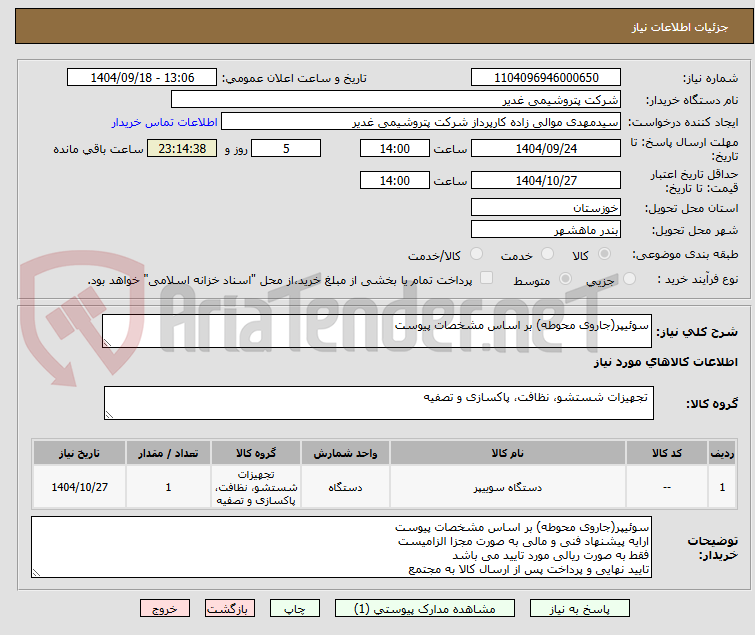The width and height of the screenshot is (755, 635).
Task: Click the 'گروه کالا' textarea
Action: tap(378, 403)
